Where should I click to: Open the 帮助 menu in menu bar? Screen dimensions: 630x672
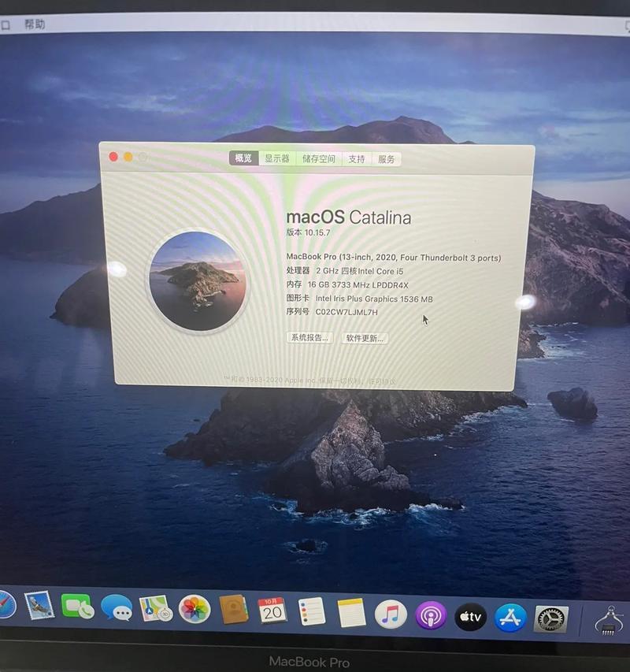coord(35,24)
